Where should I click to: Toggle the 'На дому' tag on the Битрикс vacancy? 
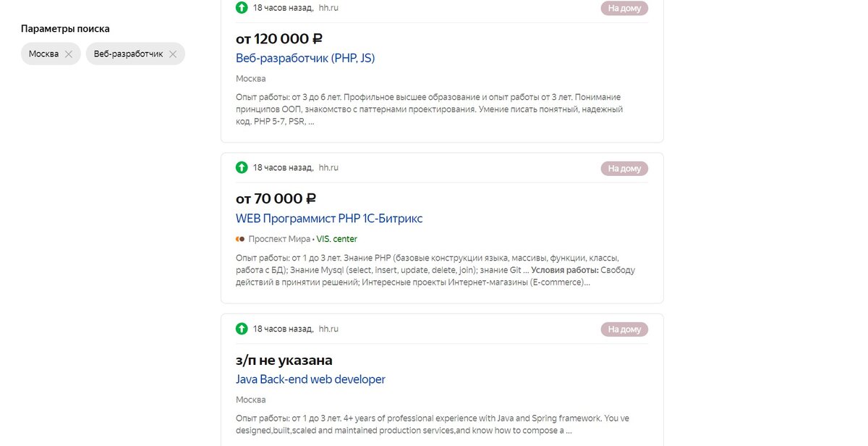pos(624,167)
